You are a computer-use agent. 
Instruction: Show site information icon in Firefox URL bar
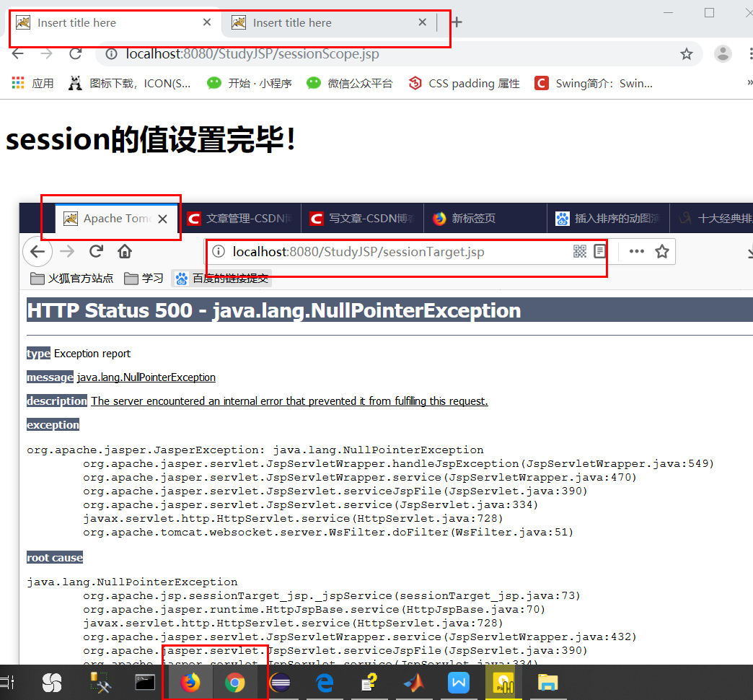point(219,251)
